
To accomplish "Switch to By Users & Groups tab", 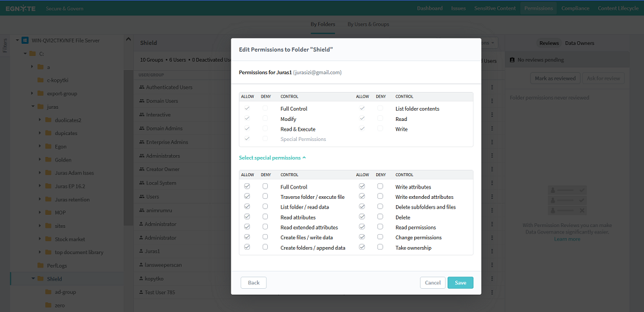I will tap(368, 24).
